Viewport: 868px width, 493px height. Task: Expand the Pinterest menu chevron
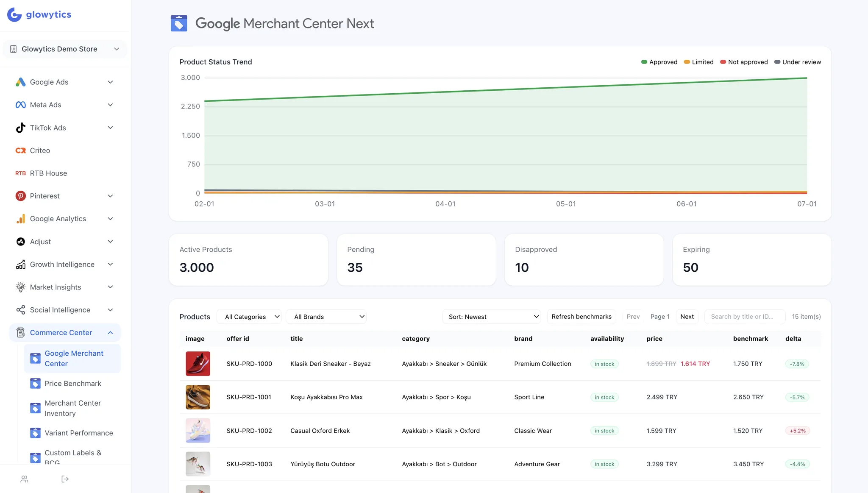click(x=110, y=196)
